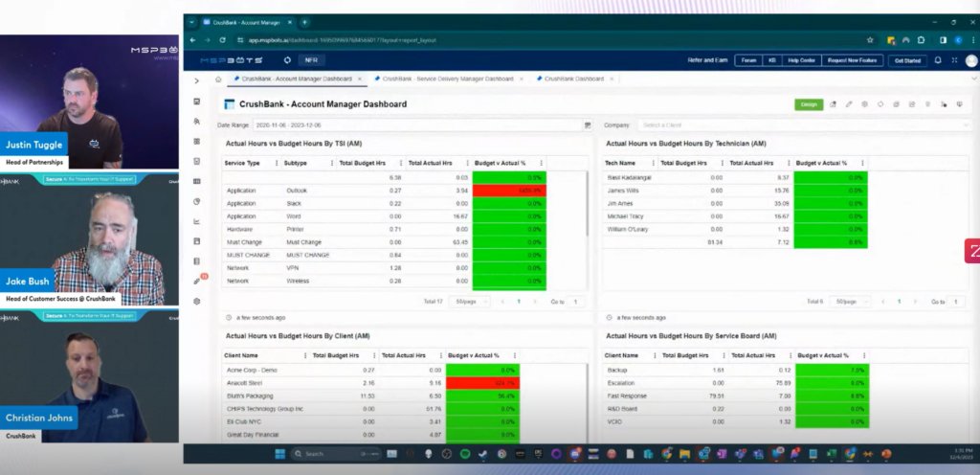Go back using the browser back arrow

192,40
